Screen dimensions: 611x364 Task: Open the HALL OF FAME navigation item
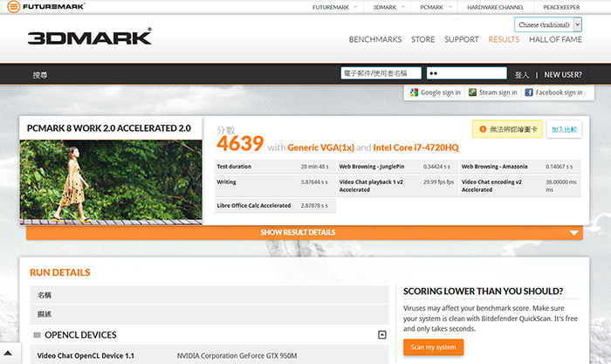pyautogui.click(x=555, y=39)
